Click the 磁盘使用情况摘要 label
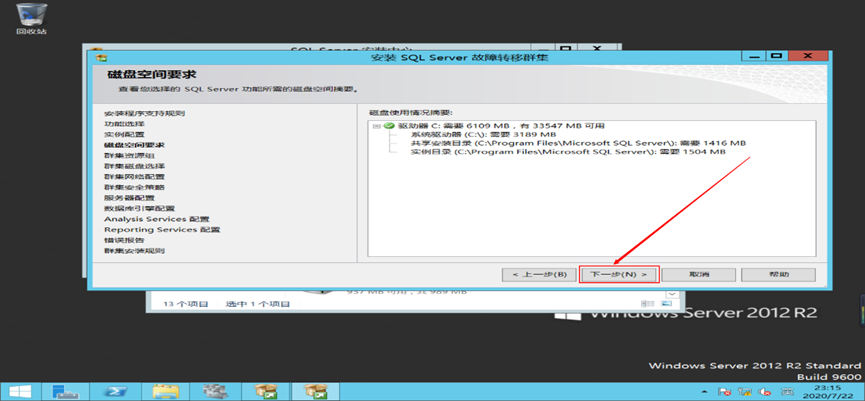 click(x=410, y=113)
